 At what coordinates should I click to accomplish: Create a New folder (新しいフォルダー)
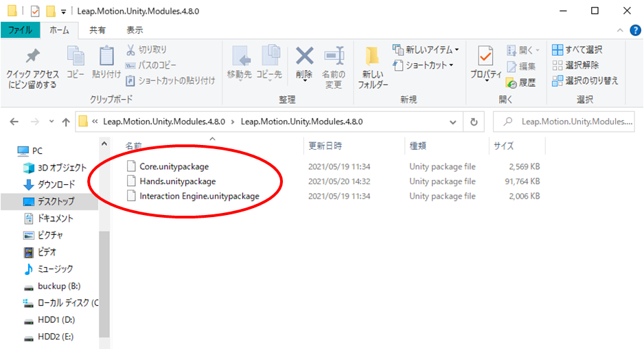click(373, 68)
